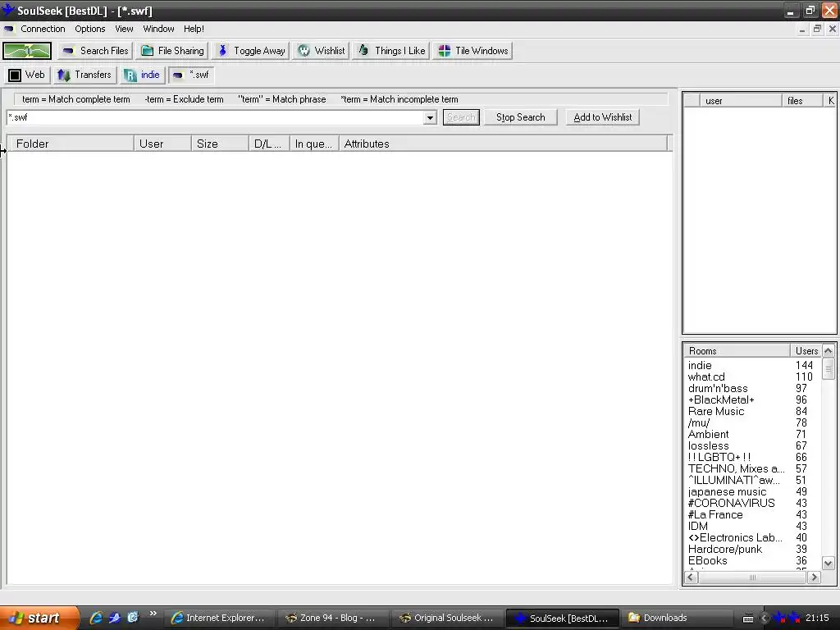Click the Users column header in rooms list
This screenshot has height=630, width=840.
tap(806, 351)
